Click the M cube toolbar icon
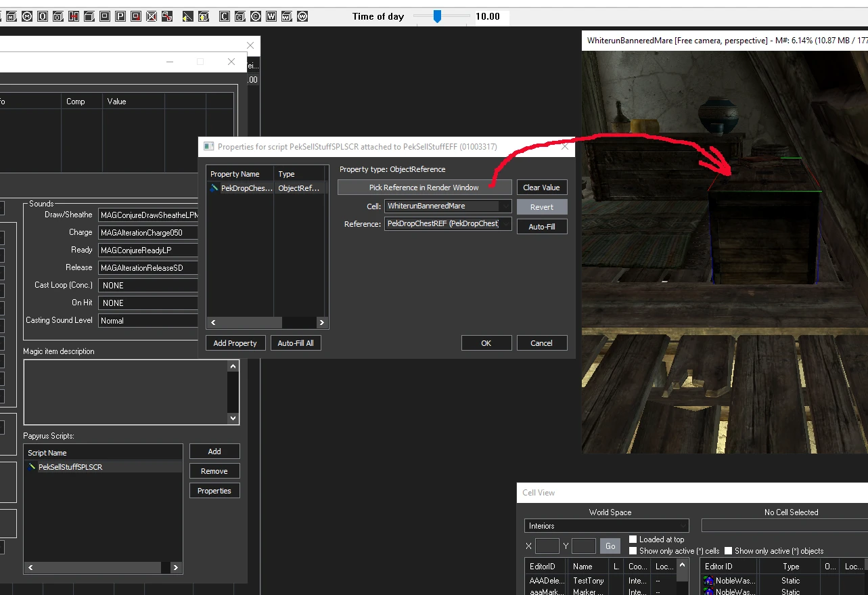Image resolution: width=868 pixels, height=595 pixels. click(12, 16)
